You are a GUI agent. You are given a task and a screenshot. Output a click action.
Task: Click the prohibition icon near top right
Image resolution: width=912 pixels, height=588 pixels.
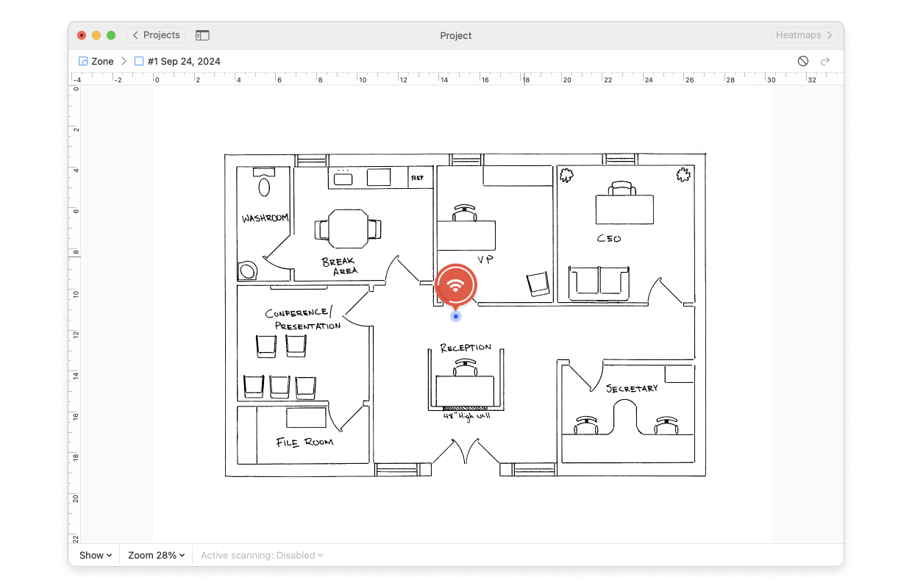point(803,61)
